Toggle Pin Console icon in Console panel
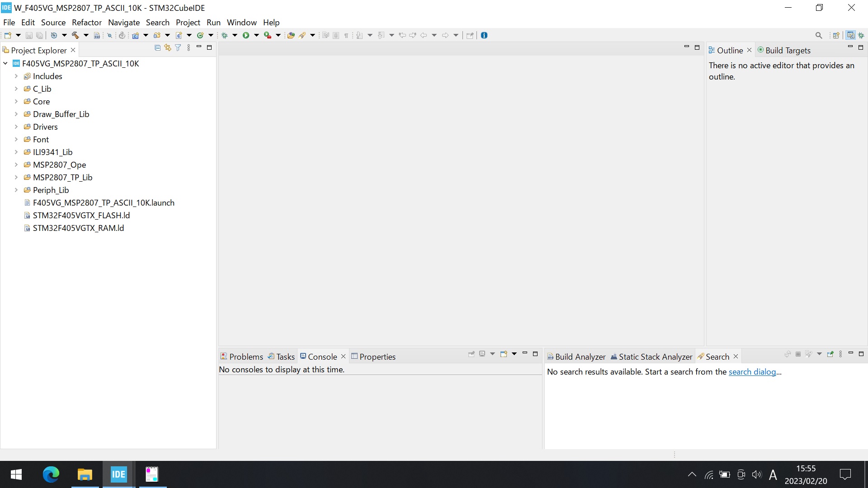868x488 pixels. tap(472, 354)
